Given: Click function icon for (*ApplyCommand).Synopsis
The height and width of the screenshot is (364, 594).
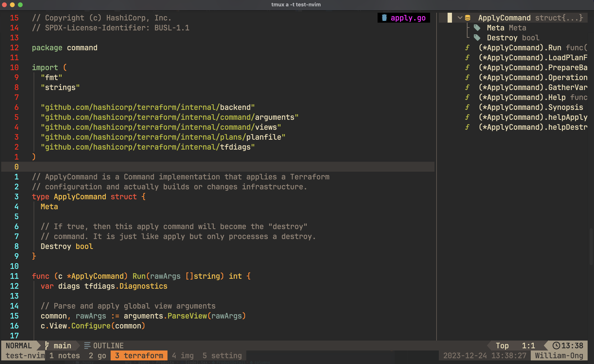Looking at the screenshot, I should pyautogui.click(x=467, y=107).
